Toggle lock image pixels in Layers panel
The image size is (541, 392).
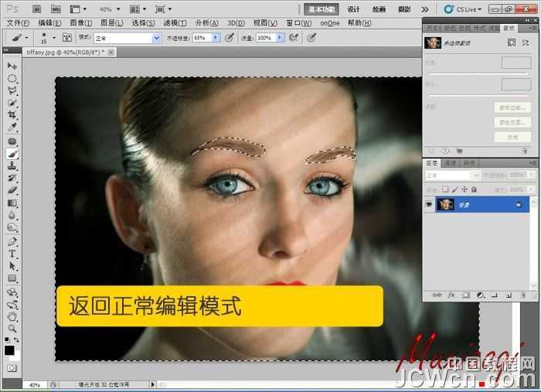tap(454, 189)
